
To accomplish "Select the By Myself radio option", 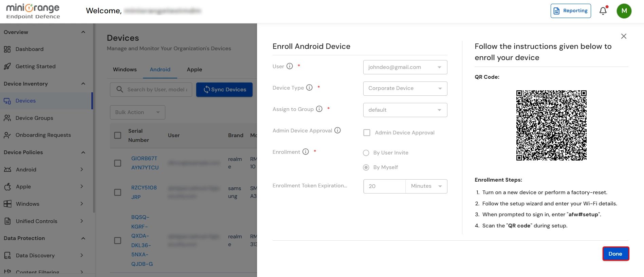I will pyautogui.click(x=366, y=167).
